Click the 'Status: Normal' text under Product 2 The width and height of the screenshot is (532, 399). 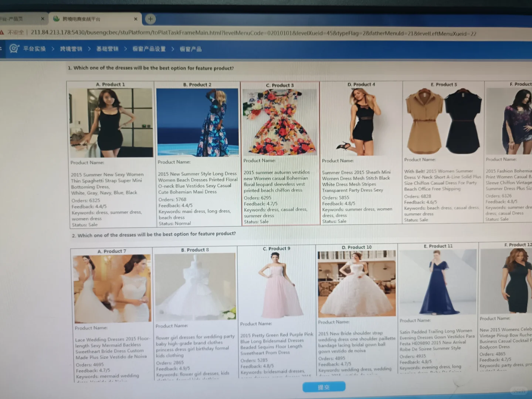(x=175, y=224)
